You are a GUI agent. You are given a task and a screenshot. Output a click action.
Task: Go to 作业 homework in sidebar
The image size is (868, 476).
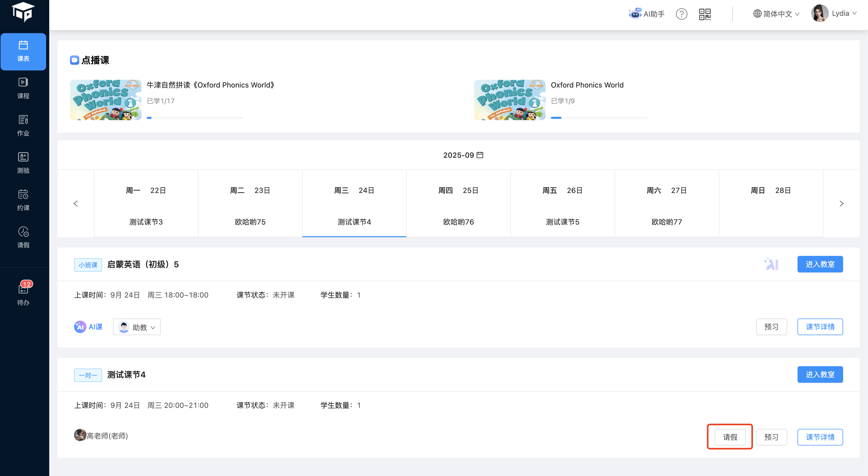tap(23, 125)
